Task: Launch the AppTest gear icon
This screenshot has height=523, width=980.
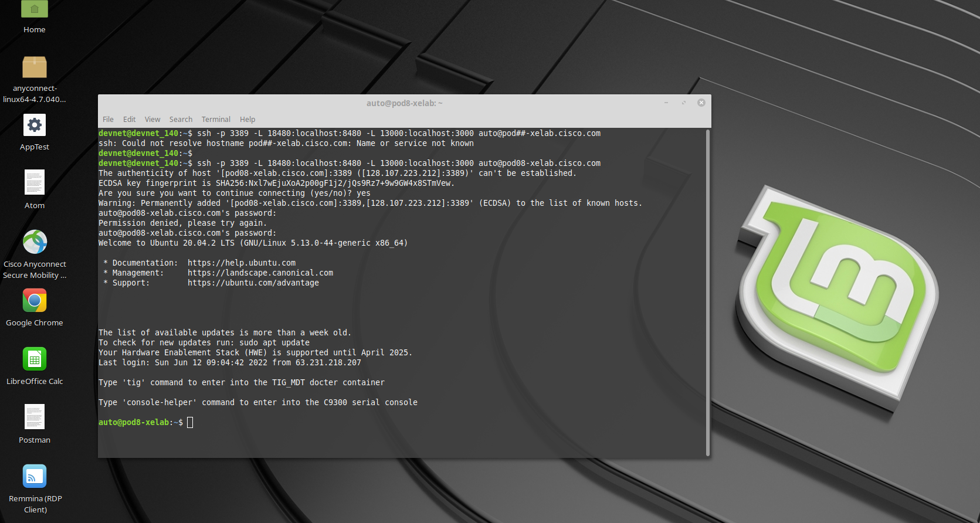Action: [x=34, y=125]
